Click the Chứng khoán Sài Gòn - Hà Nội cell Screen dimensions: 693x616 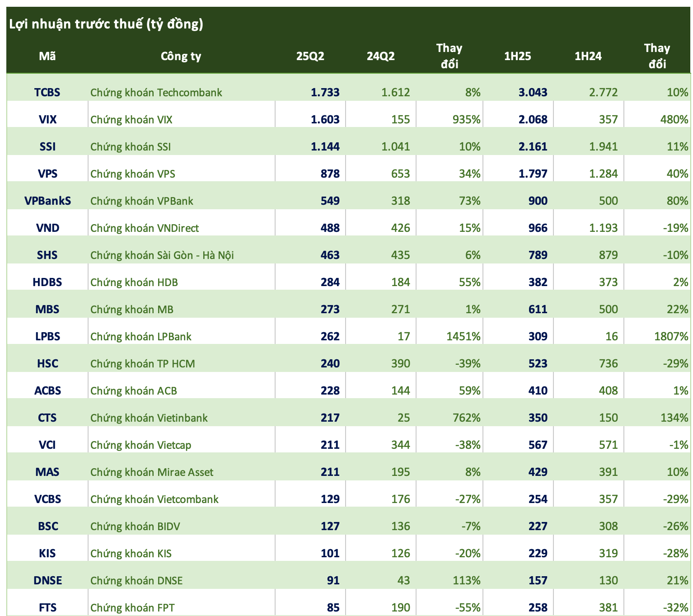tap(162, 255)
